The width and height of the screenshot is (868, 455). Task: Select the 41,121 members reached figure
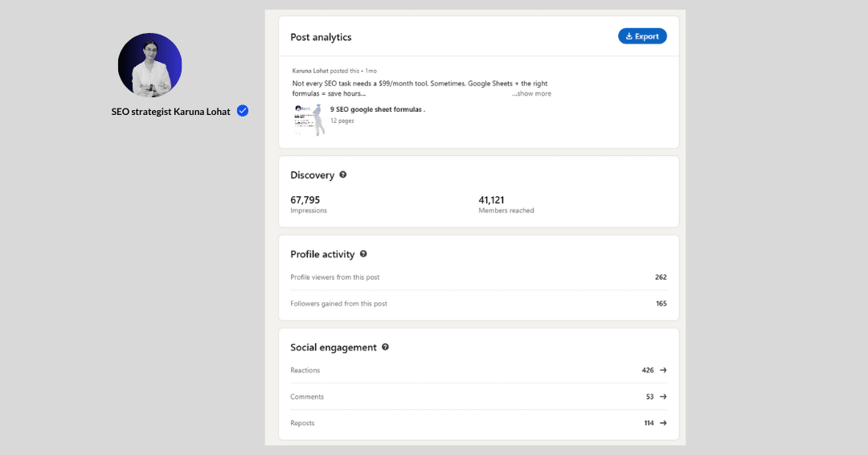pyautogui.click(x=491, y=199)
